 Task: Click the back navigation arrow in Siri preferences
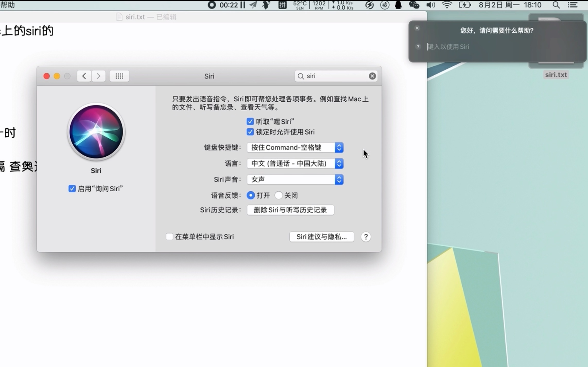click(x=84, y=76)
